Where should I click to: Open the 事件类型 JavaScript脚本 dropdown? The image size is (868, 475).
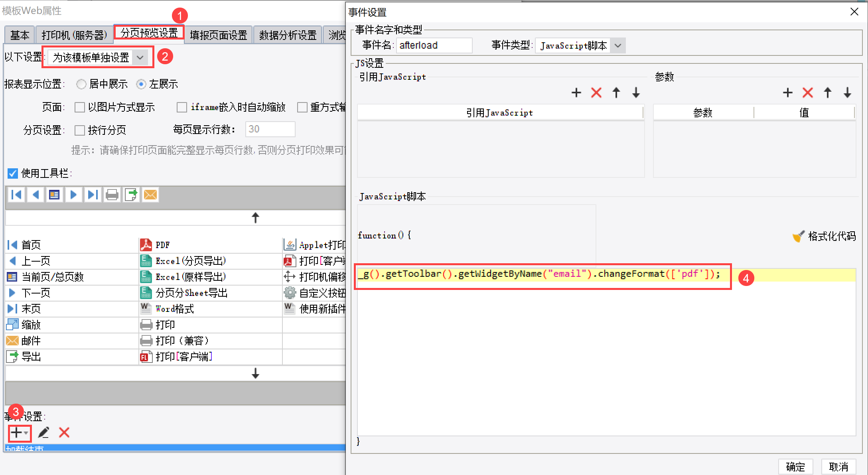click(618, 45)
